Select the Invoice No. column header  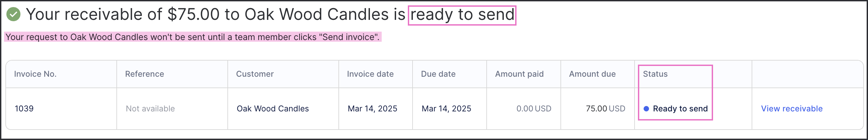coord(35,74)
